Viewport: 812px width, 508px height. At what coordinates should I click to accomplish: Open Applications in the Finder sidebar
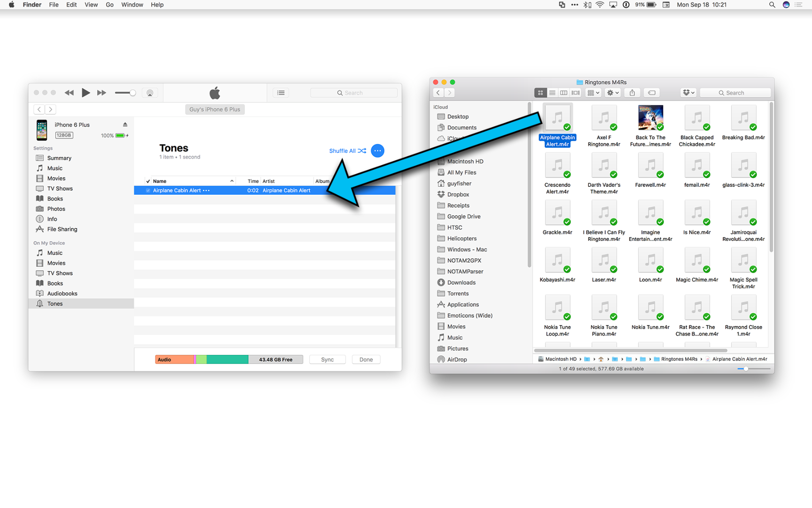463,304
